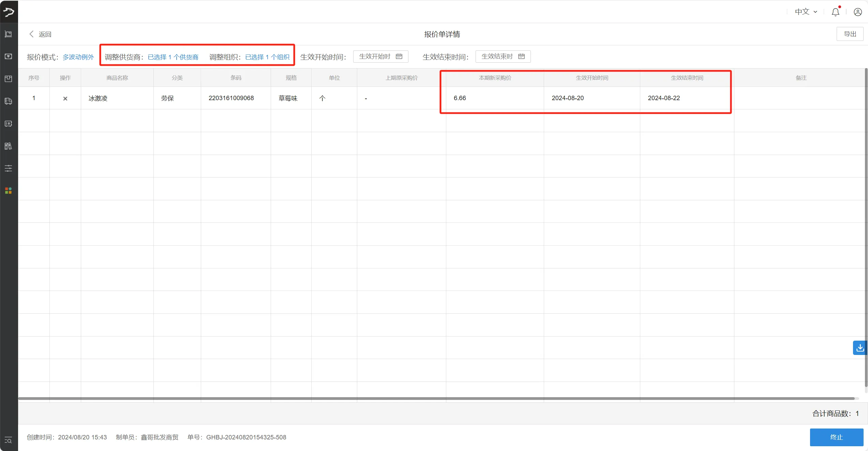
Task: Open the 生效结束时 date picker
Action: (x=503, y=56)
